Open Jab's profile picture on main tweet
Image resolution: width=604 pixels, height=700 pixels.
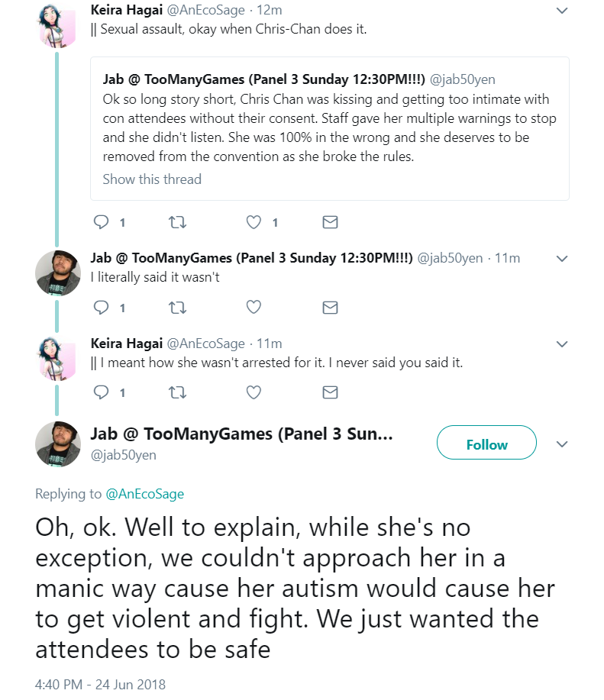pyautogui.click(x=58, y=444)
